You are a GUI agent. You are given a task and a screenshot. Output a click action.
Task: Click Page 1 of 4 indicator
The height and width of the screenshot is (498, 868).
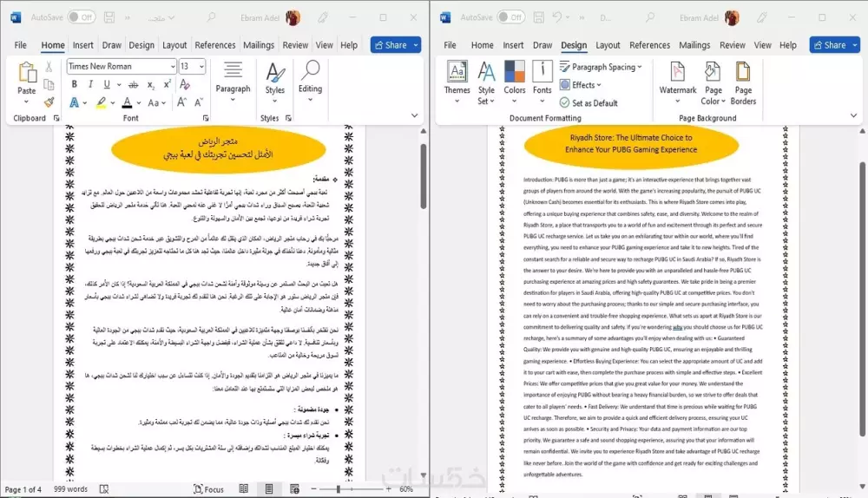23,489
